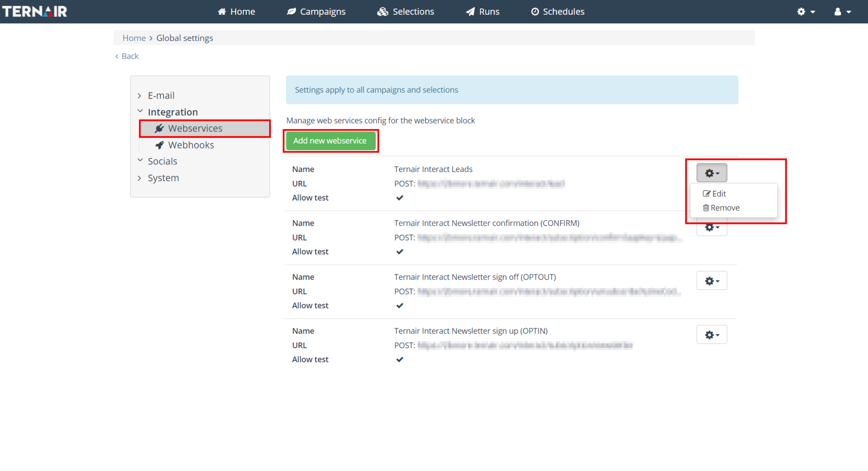
Task: Click the Schedules clock icon
Action: pyautogui.click(x=535, y=12)
